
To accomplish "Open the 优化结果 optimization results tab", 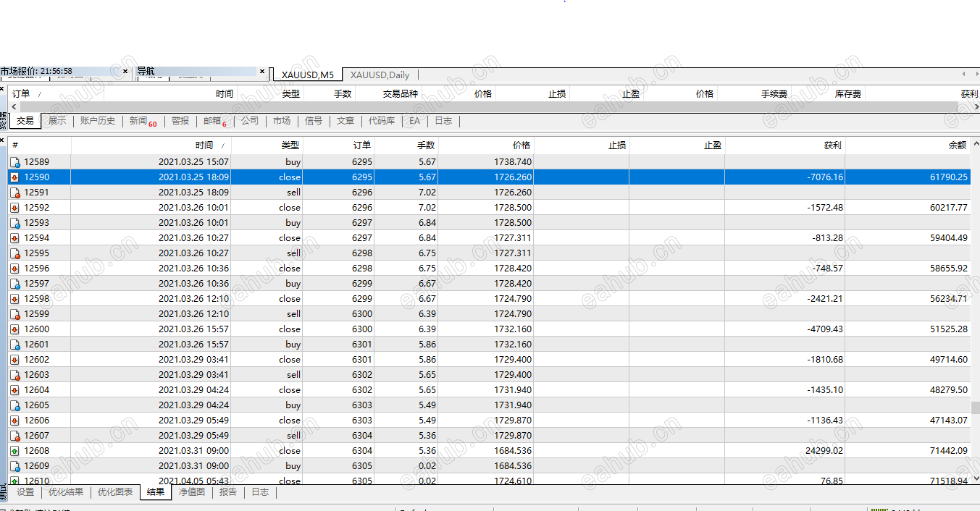I will 66,492.
